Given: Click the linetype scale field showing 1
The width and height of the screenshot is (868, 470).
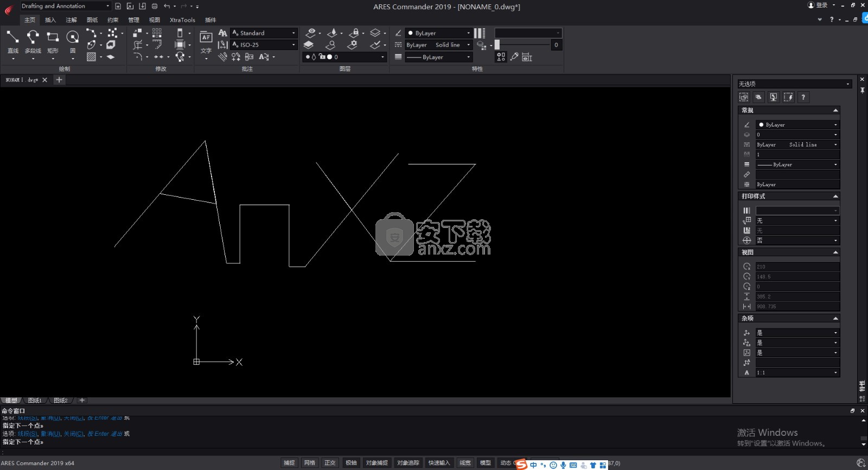Looking at the screenshot, I should click(797, 155).
